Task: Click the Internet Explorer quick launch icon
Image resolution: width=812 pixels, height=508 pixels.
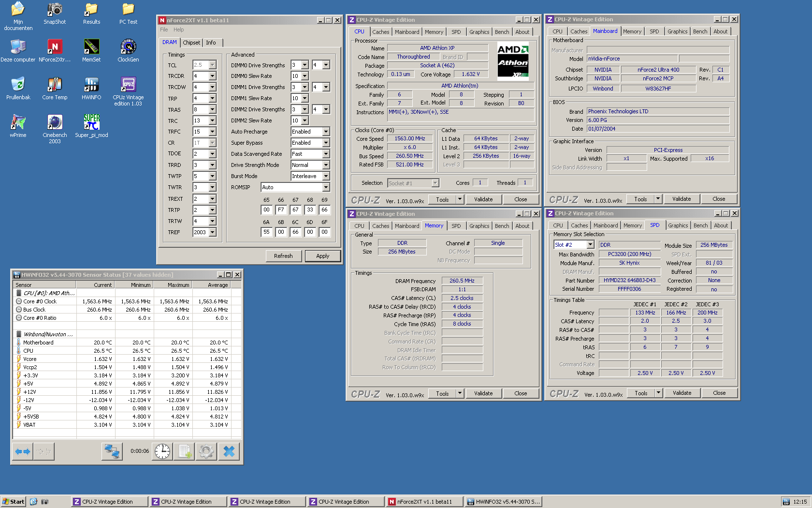Action: tap(33, 502)
